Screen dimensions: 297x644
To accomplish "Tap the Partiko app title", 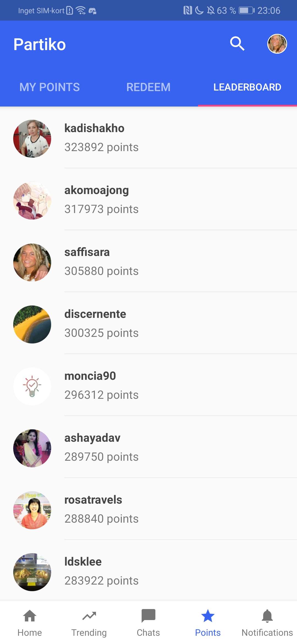I will [x=40, y=44].
